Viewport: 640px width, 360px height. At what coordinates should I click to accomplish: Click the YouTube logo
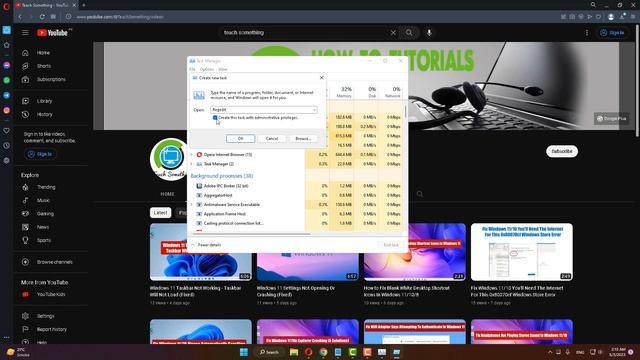(52, 33)
